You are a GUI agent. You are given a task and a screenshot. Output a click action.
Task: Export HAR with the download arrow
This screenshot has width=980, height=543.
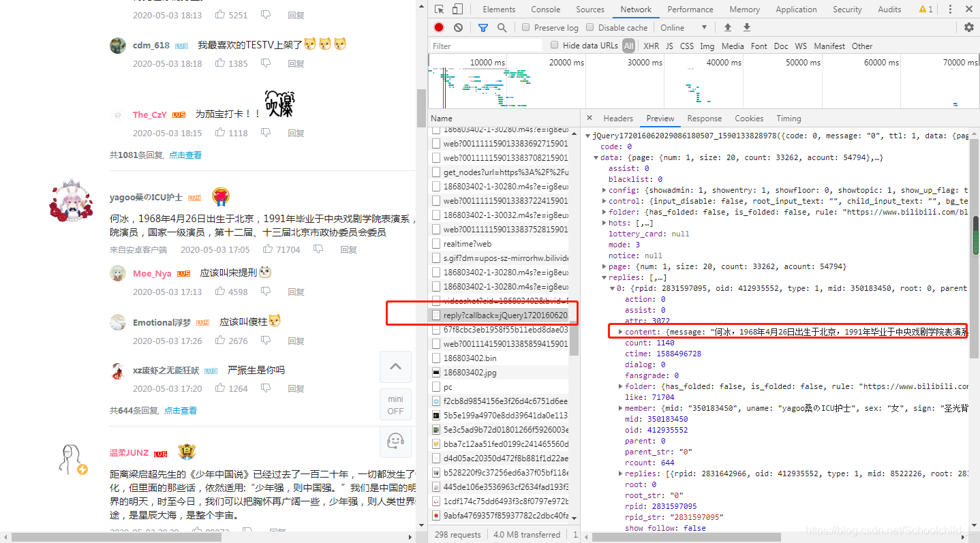point(747,27)
